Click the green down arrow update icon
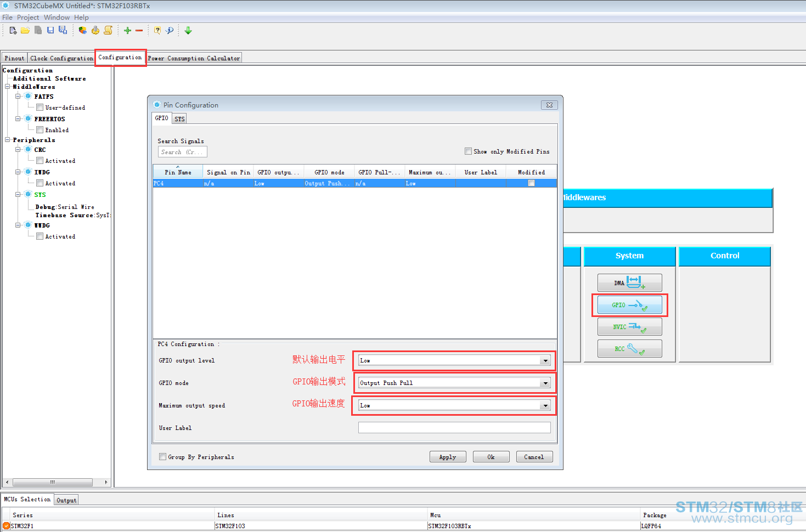The height and width of the screenshot is (532, 806). point(188,31)
